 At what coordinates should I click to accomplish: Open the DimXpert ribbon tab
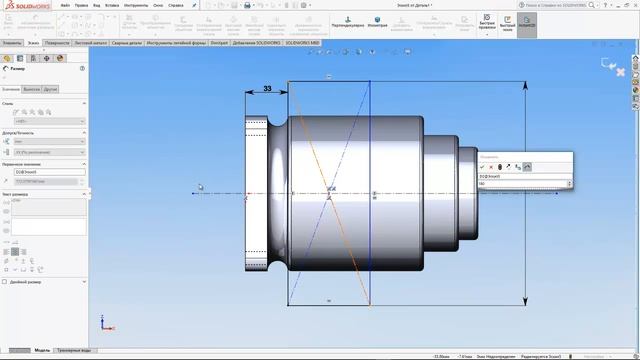pyautogui.click(x=219, y=43)
